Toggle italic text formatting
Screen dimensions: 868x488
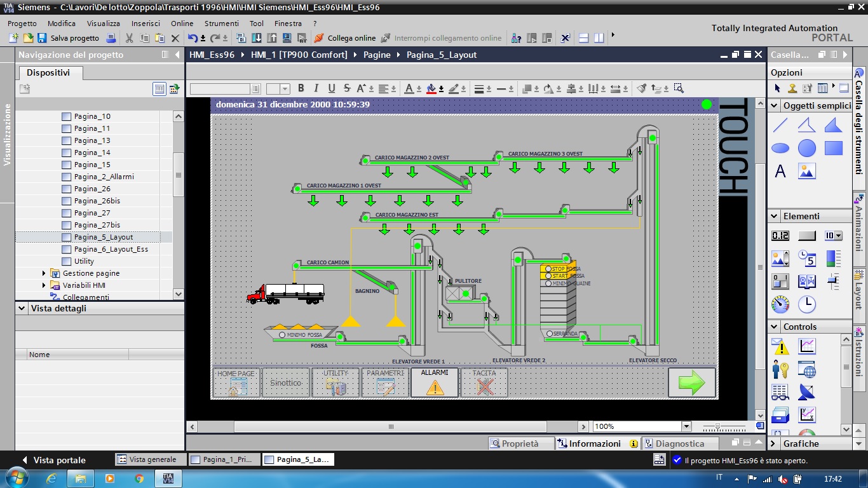(x=316, y=88)
